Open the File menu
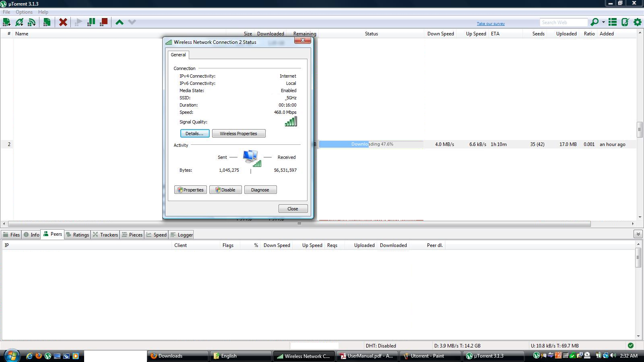This screenshot has width=644, height=362. 6,12
